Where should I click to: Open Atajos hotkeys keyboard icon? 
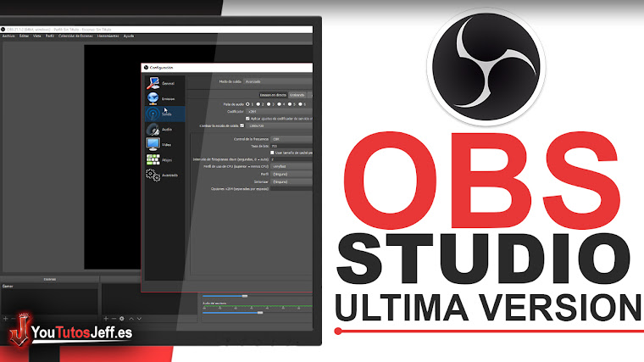[153, 159]
